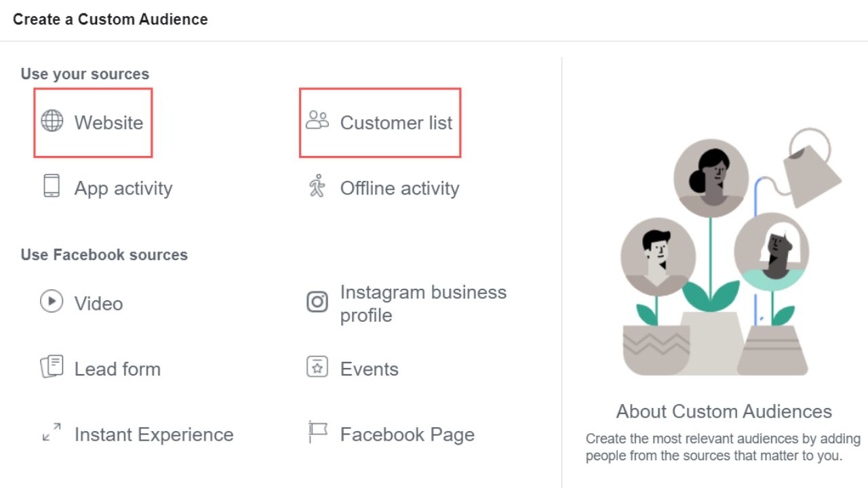This screenshot has height=488, width=868.
Task: Click the Instagram logo icon
Action: click(x=317, y=302)
